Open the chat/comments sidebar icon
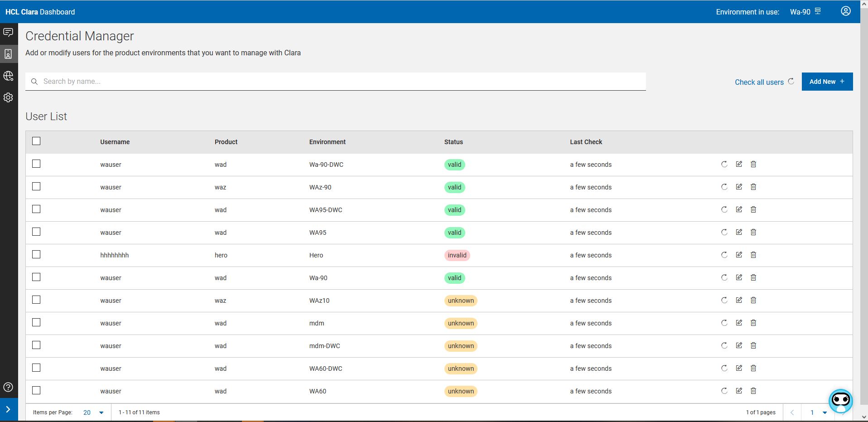This screenshot has width=868, height=422. (x=9, y=32)
